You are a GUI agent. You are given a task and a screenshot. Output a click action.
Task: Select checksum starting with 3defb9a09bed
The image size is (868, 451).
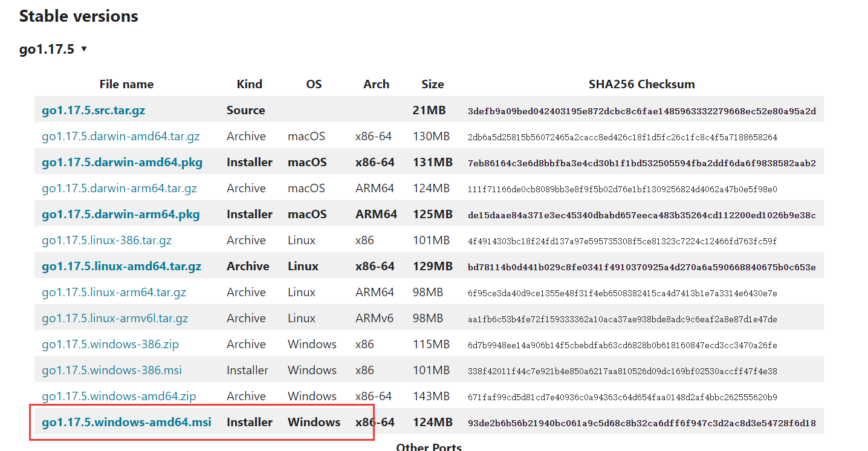click(642, 111)
